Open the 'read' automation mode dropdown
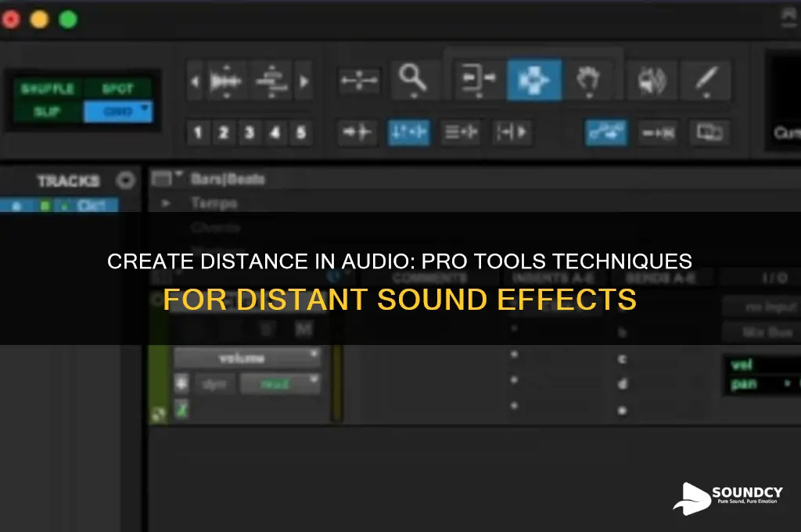This screenshot has width=801, height=532. click(280, 384)
